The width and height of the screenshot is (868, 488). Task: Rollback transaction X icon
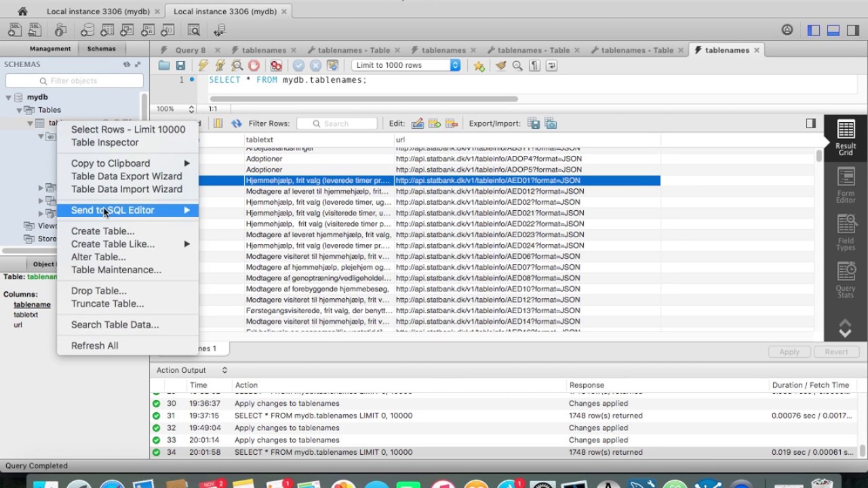click(315, 66)
